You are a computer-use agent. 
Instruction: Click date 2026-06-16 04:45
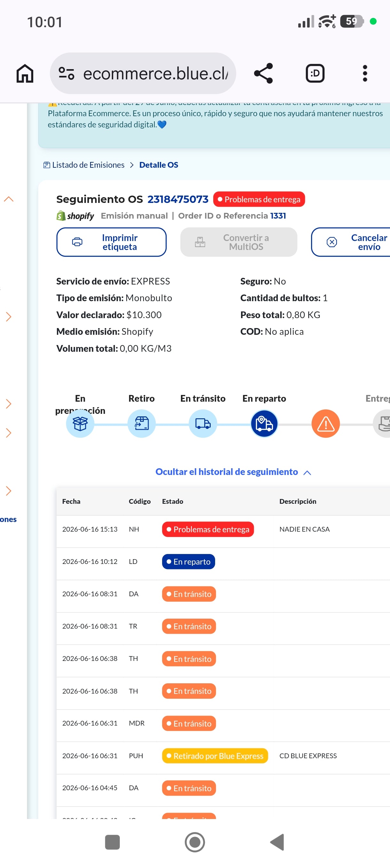coord(90,788)
